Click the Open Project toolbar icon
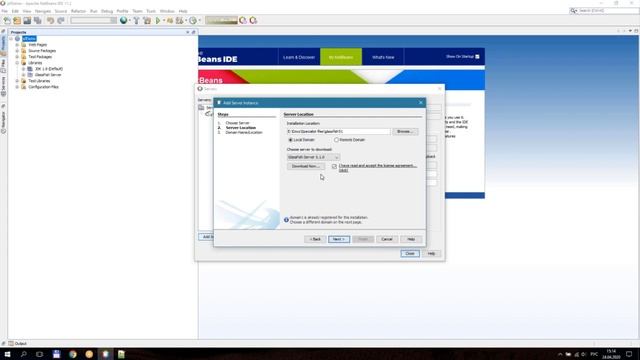Image resolution: width=640 pixels, height=360 pixels. pyautogui.click(x=27, y=20)
